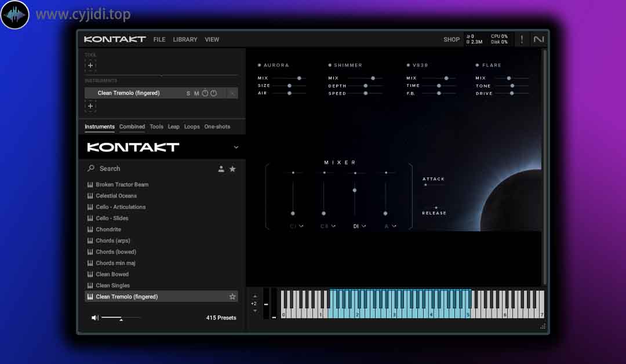
Task: Open the CII mixer source dropdown
Action: point(327,226)
